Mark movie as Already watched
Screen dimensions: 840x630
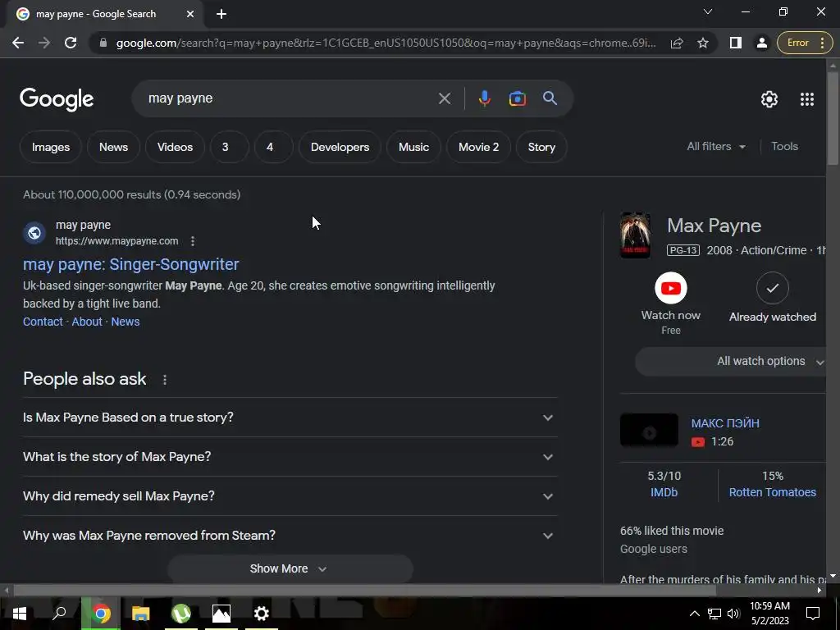pyautogui.click(x=772, y=288)
